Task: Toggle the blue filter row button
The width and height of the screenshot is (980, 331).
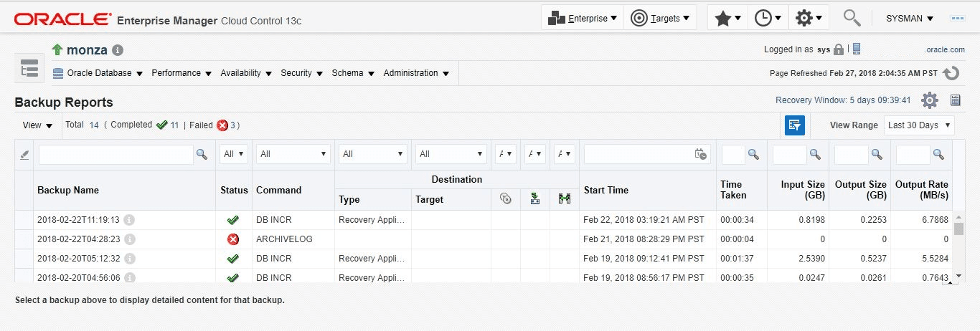Action: 795,125
